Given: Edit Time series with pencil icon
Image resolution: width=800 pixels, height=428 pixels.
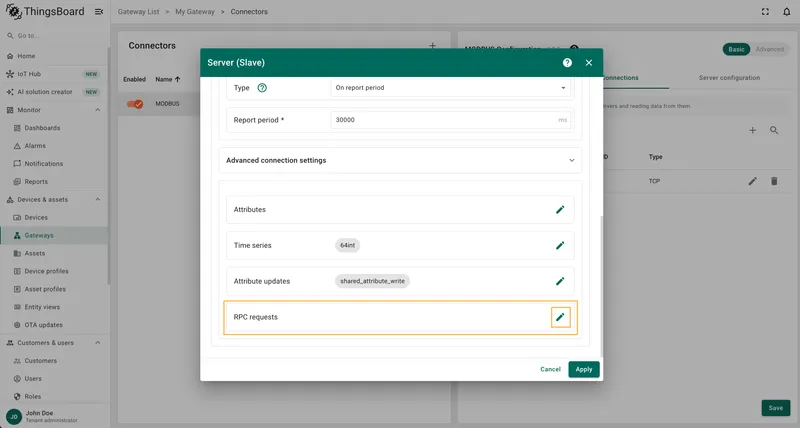Looking at the screenshot, I should (560, 245).
